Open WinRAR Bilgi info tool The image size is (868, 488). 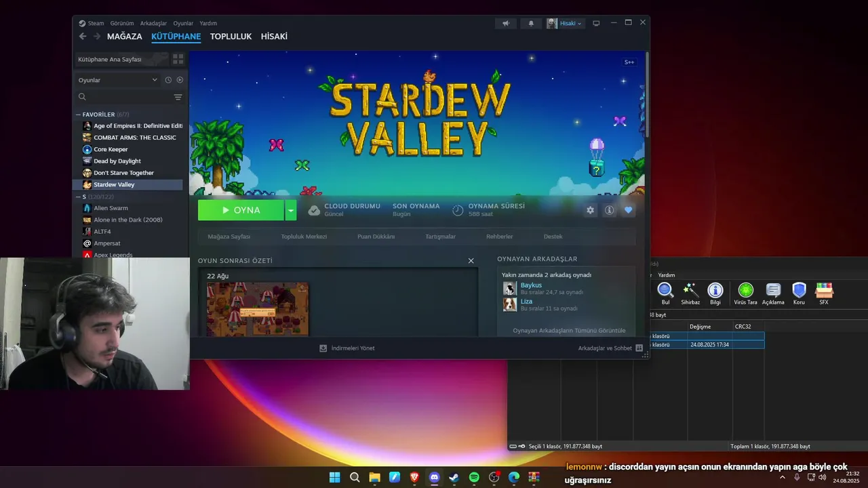(x=715, y=294)
